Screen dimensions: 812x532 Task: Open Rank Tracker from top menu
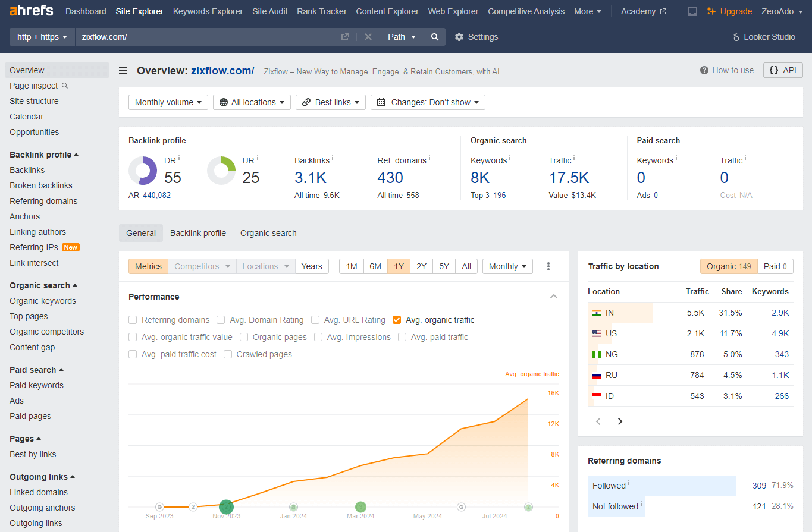(x=322, y=11)
